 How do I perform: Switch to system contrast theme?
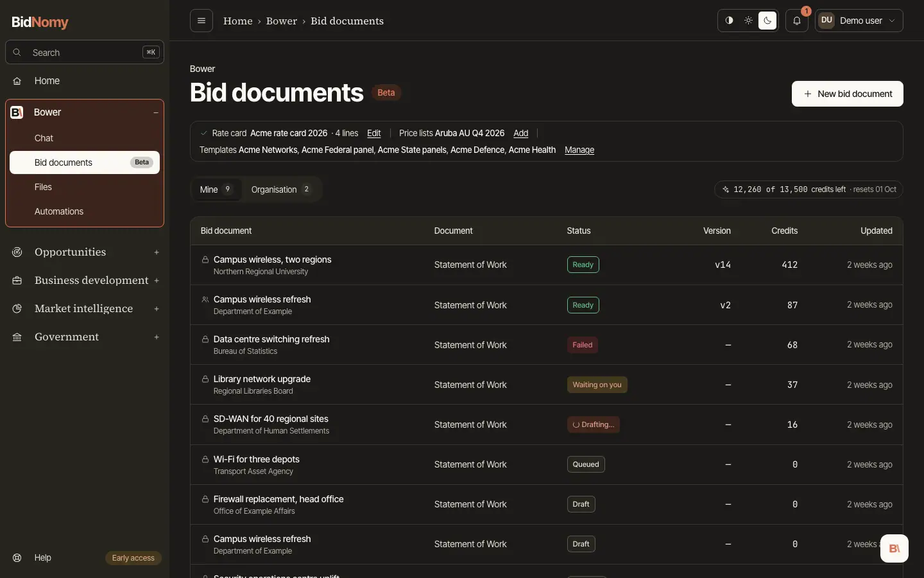click(x=729, y=21)
